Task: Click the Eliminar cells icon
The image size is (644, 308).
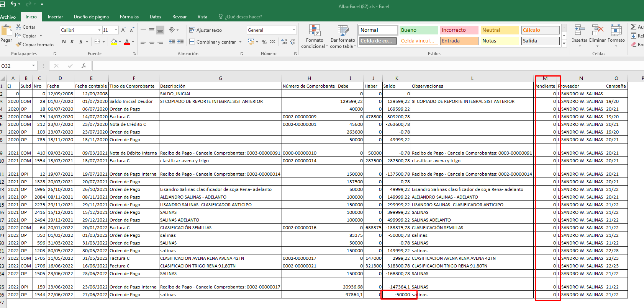Action: click(x=597, y=31)
